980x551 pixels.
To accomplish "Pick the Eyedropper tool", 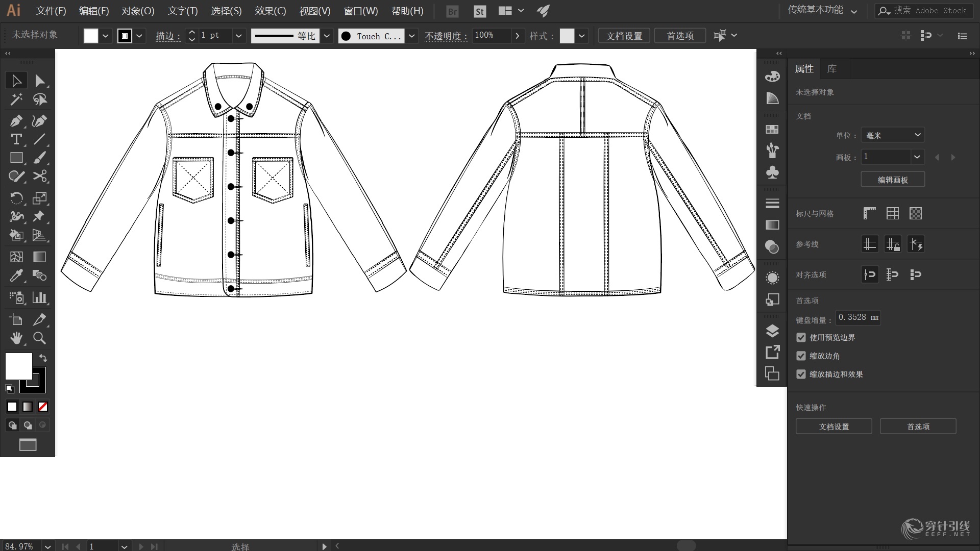I will point(16,275).
